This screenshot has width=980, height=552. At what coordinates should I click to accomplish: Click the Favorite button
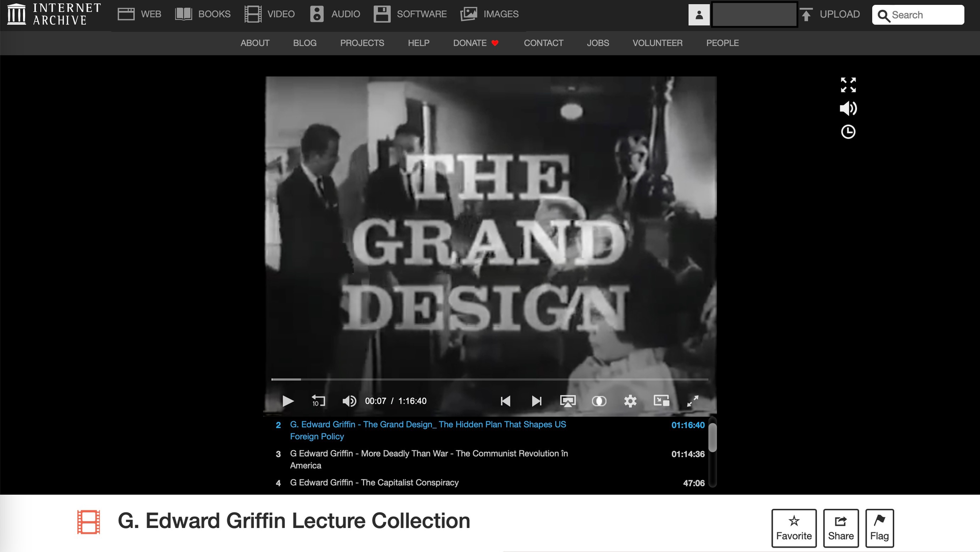point(794,528)
